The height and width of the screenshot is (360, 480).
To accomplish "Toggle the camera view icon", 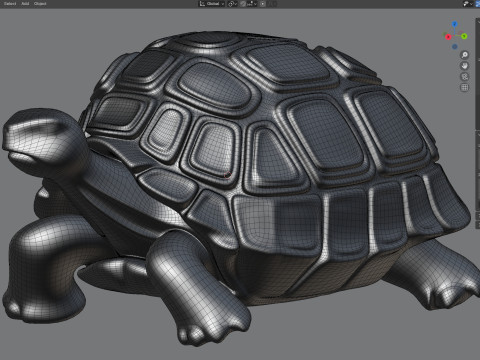I will [x=464, y=77].
